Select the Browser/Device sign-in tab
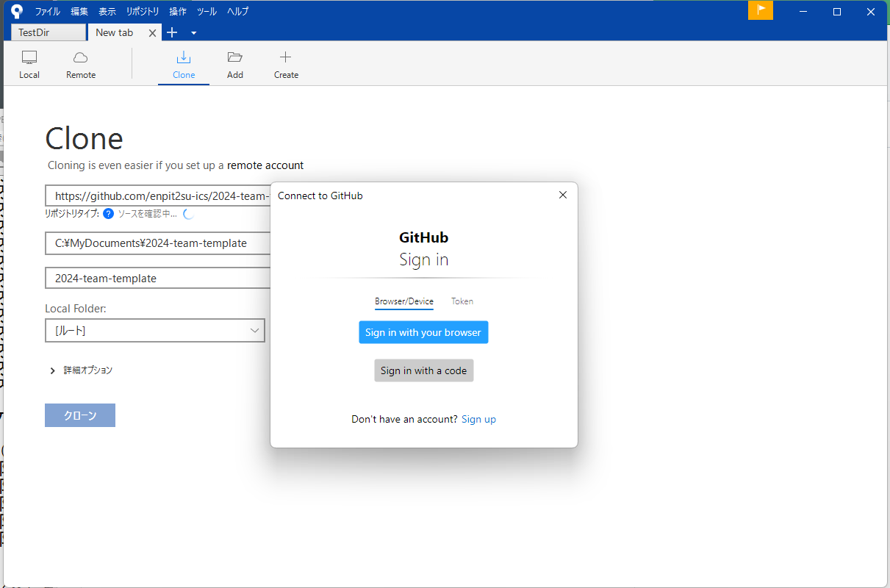Screen dimensions: 890x588 pyautogui.click(x=404, y=301)
